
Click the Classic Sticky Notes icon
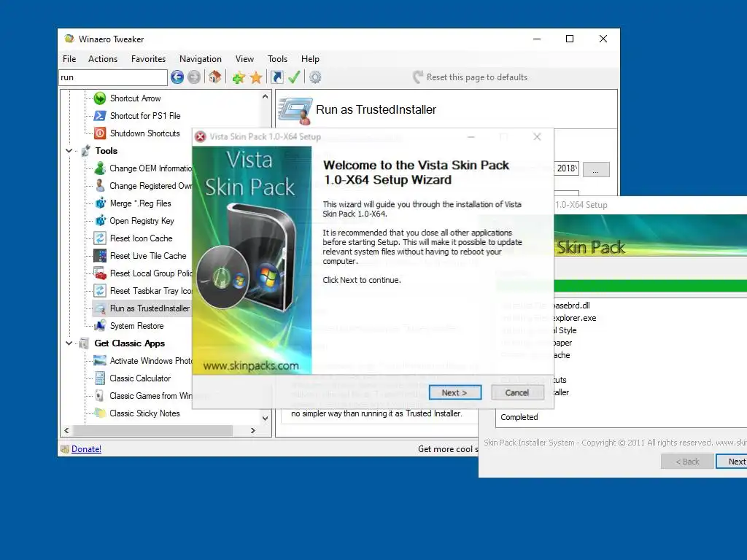pyautogui.click(x=99, y=413)
